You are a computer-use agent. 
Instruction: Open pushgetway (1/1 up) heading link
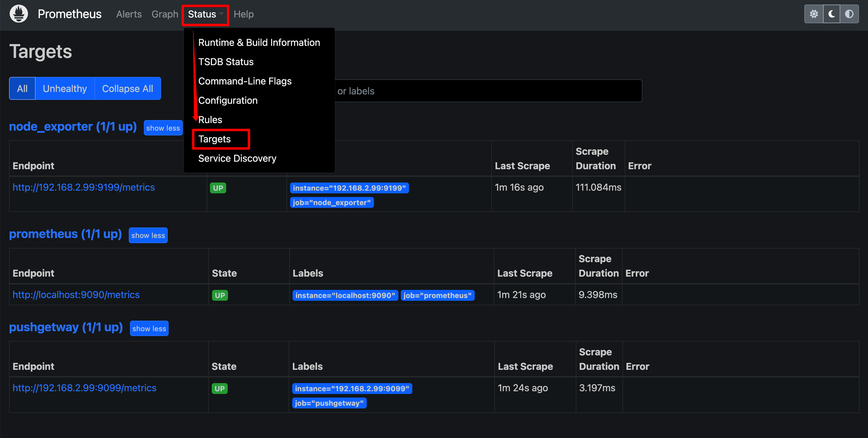pyautogui.click(x=66, y=327)
